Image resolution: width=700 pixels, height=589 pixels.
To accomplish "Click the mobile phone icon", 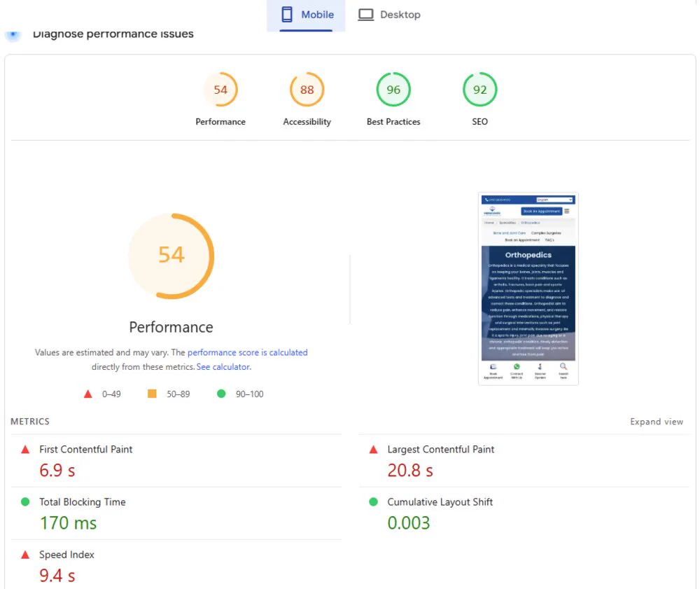I will (x=287, y=15).
